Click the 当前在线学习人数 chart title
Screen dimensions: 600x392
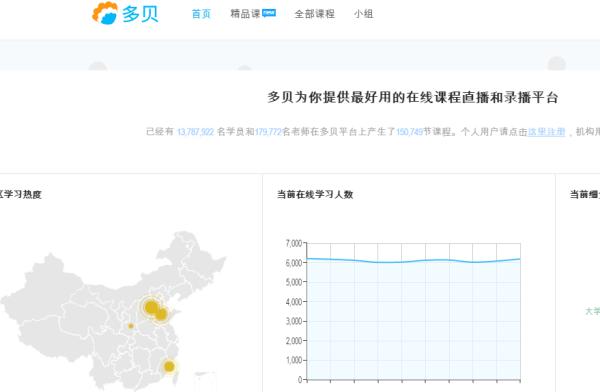coord(315,194)
